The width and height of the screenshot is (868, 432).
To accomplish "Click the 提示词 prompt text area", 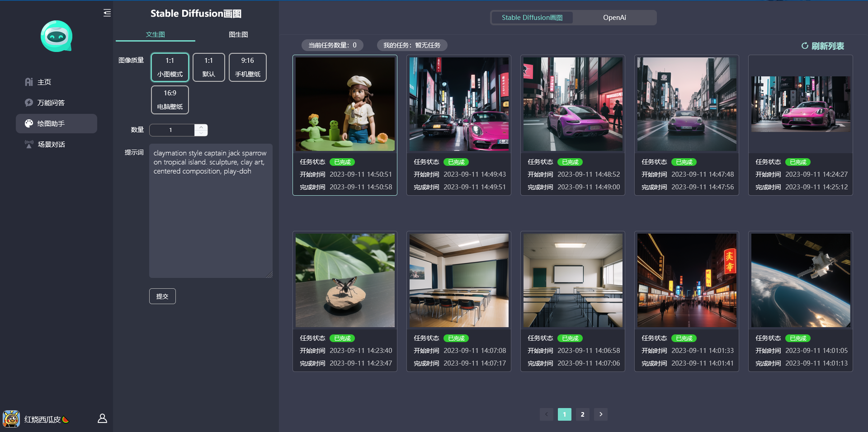I will click(211, 211).
